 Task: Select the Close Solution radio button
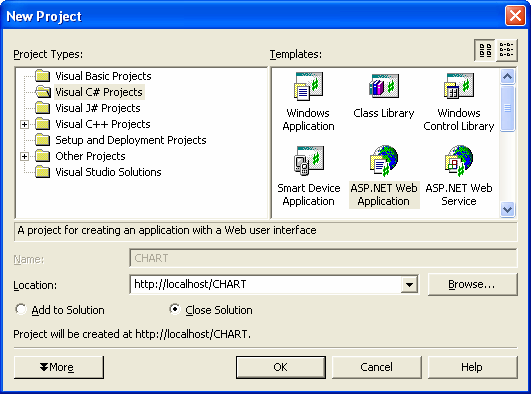click(x=175, y=309)
